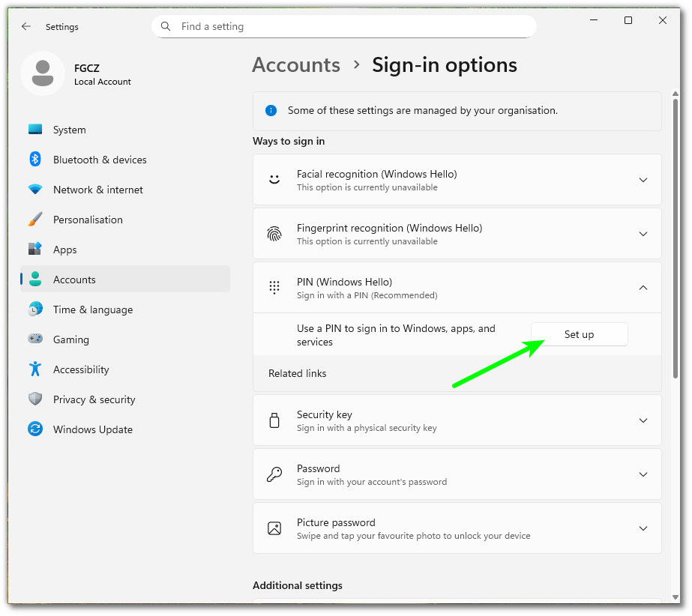
Task: Expand Facial recognition chevron
Action: point(643,180)
